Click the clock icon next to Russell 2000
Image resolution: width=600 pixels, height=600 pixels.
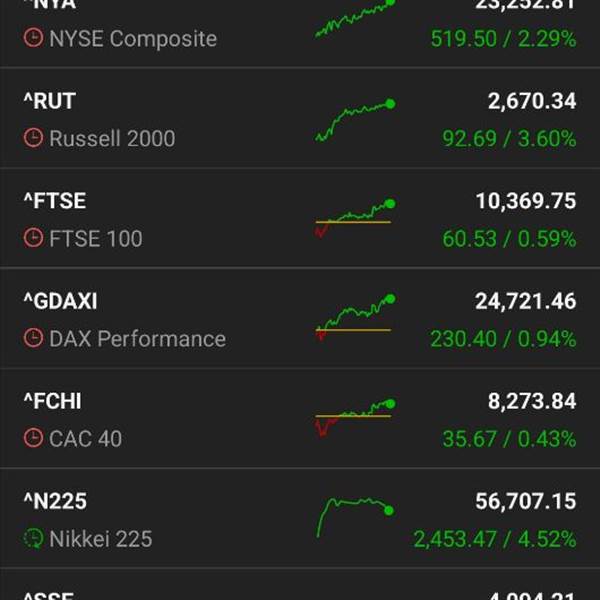click(x=34, y=139)
